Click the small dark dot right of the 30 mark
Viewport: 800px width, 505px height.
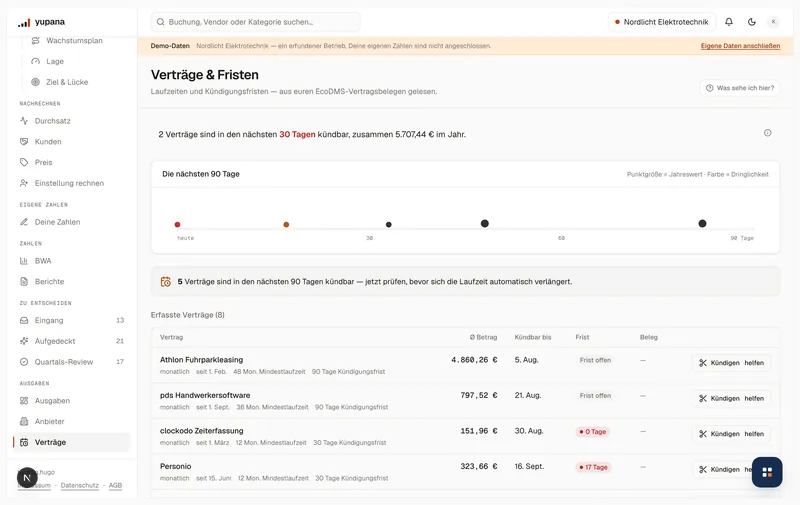[x=389, y=224]
